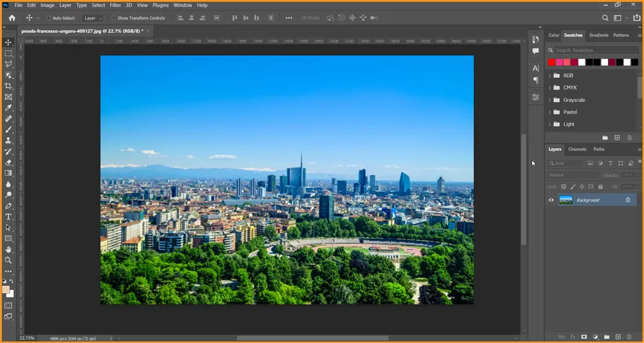Viewport: 644px width, 343px height.
Task: Expand the CMYK swatch folder
Action: pos(550,88)
